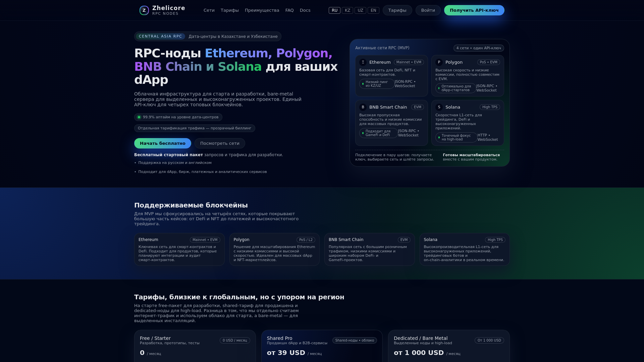Click '0 USD / месяц' badge
Screen dimensions: 644x362
pyautogui.click(x=235, y=341)
